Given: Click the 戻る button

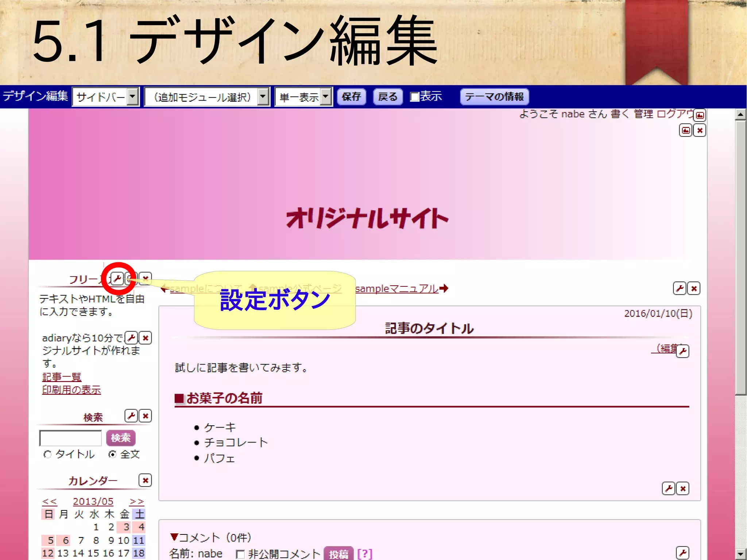Looking at the screenshot, I should (388, 97).
